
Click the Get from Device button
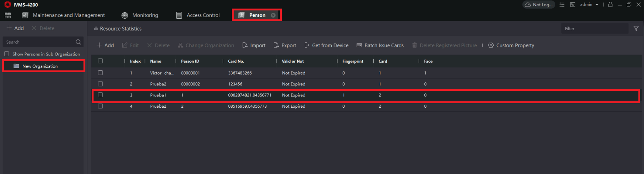coord(326,45)
